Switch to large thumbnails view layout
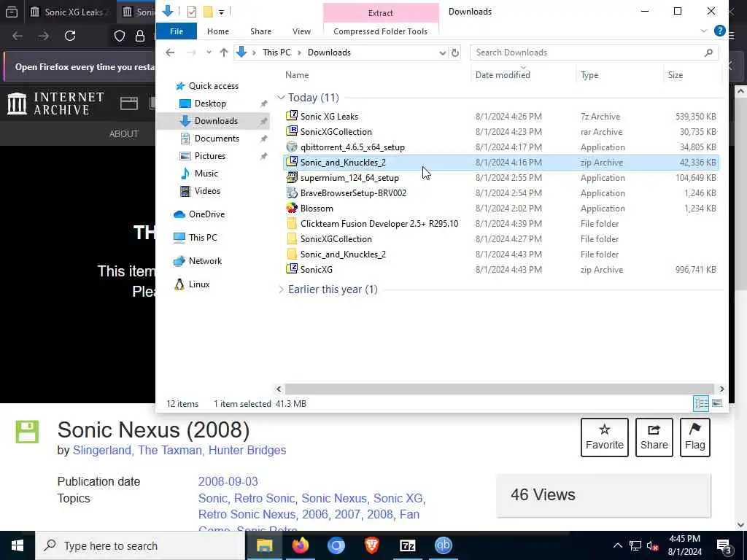This screenshot has height=560, width=747. pos(717,403)
